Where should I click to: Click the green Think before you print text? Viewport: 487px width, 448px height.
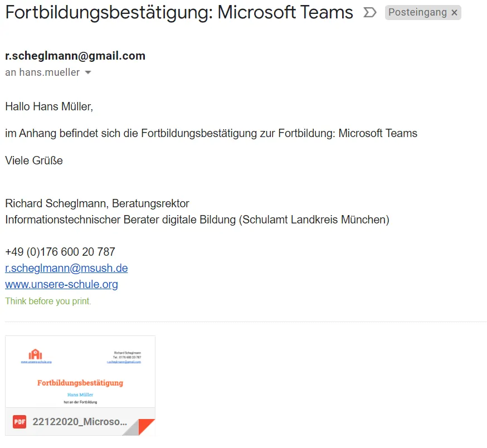[x=48, y=301]
